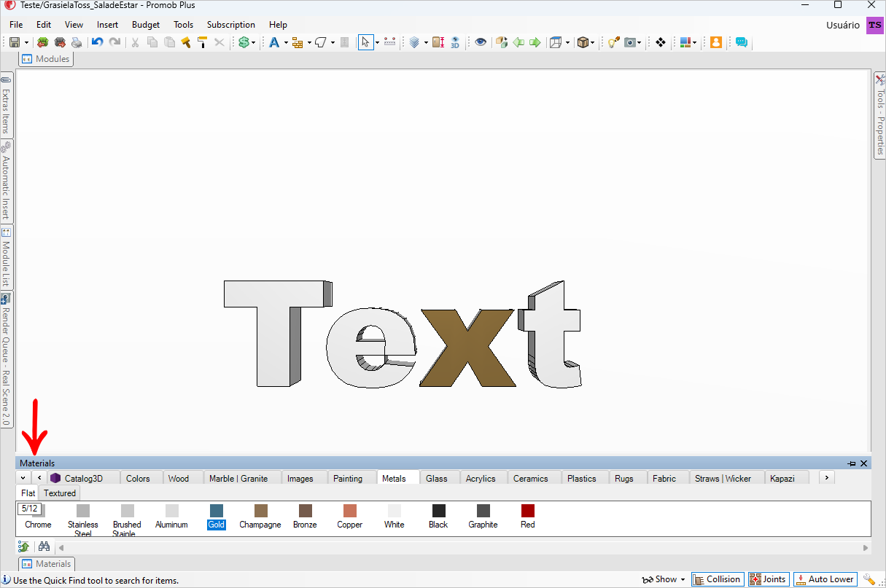Expand the brick wall dropdown arrow

309,43
